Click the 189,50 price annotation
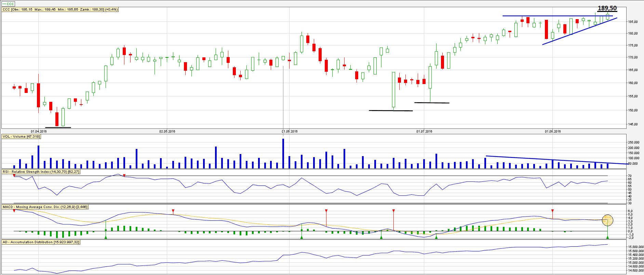The height and width of the screenshot is (275, 644). (607, 8)
